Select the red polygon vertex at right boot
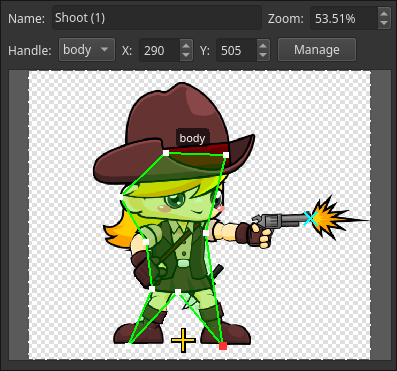 point(223,346)
